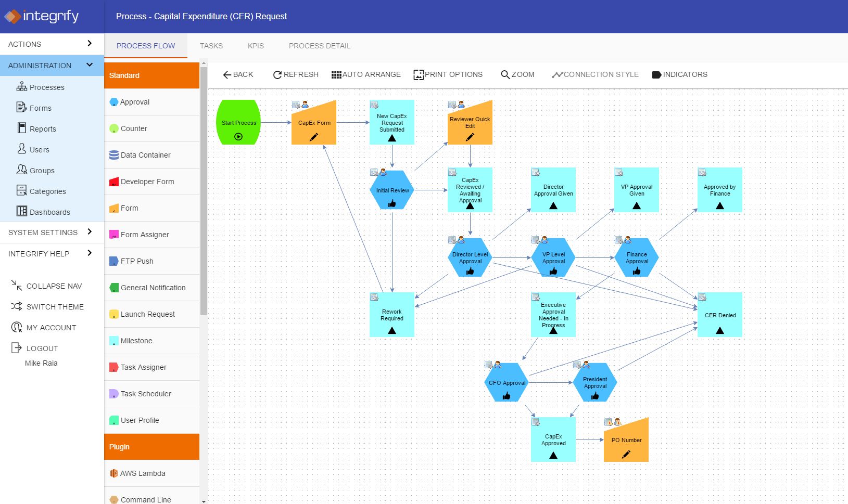The image size is (848, 504).
Task: Open Dashboards in the Administration menu
Action: click(x=49, y=212)
